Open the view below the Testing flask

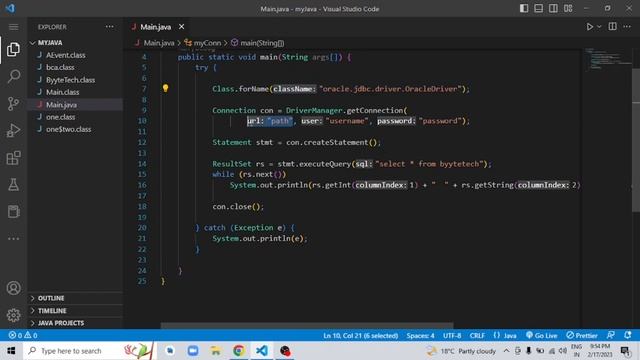coord(13,211)
